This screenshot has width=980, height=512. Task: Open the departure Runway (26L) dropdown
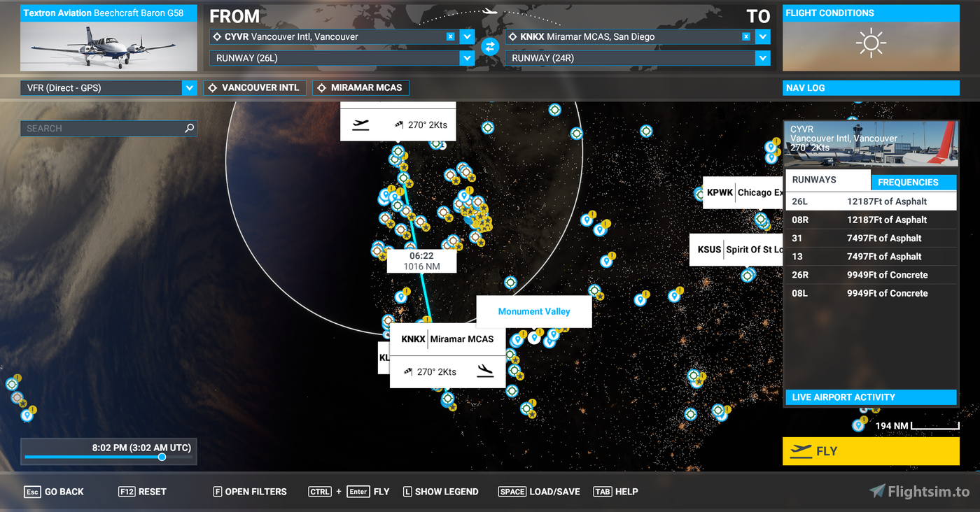pyautogui.click(x=467, y=58)
